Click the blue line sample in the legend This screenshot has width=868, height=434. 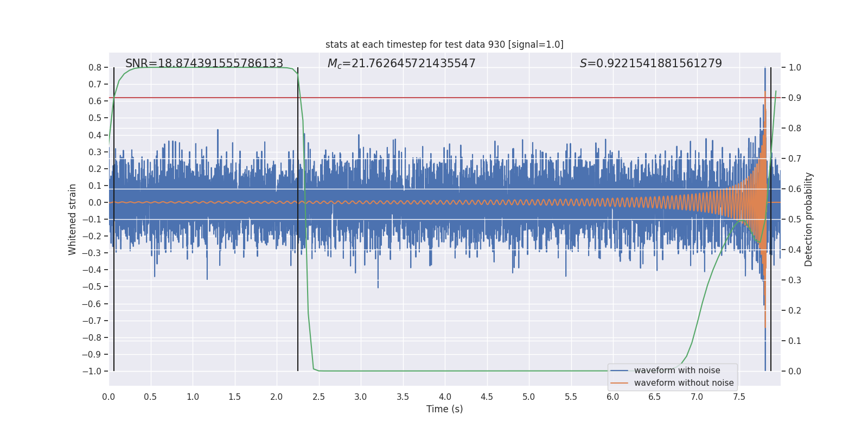tap(620, 371)
